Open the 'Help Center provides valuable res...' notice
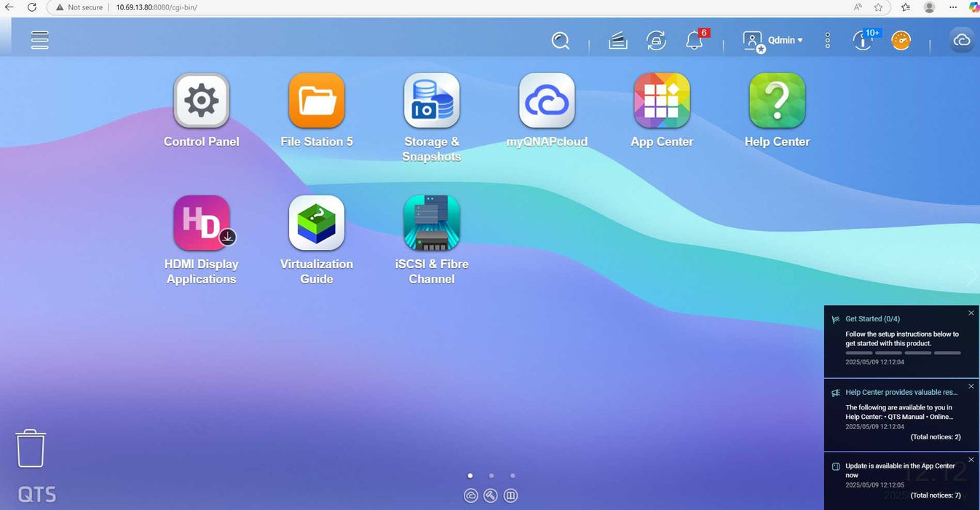This screenshot has width=980, height=510. click(x=901, y=392)
